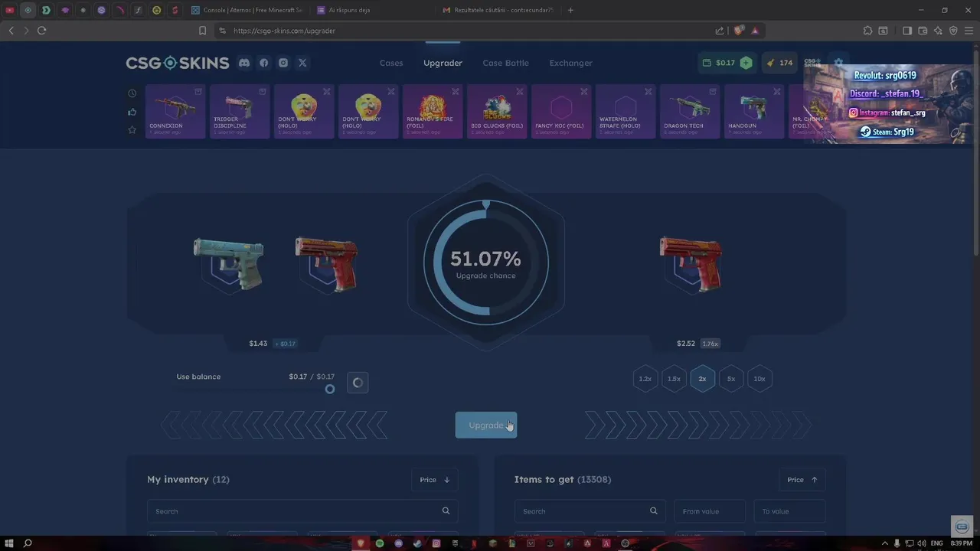Open the BIG CLUCKS (FOIL) drop card
This screenshot has width=980, height=551.
[497, 112]
